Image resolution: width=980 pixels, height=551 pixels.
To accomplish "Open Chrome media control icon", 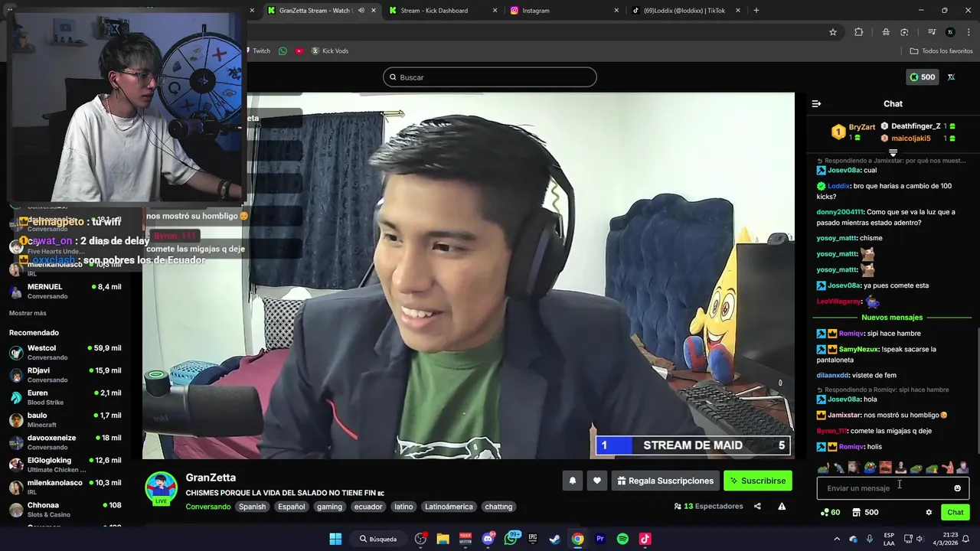I will (932, 32).
